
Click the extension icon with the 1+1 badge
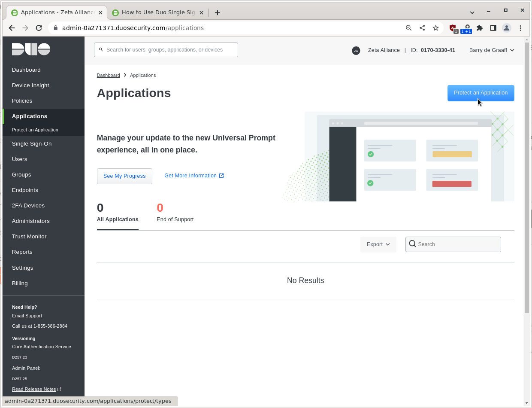467,28
